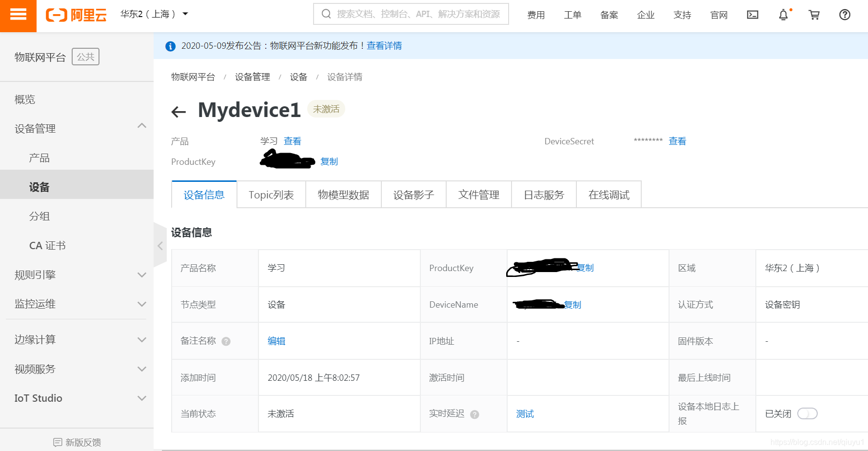
Task: Click the Alibaba Cloud logo
Action: pyautogui.click(x=76, y=15)
